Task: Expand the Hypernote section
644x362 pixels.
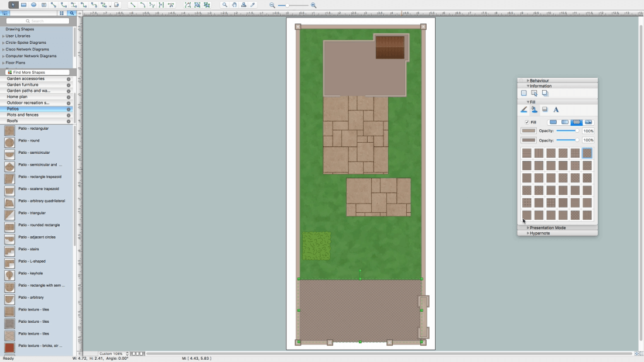Action: coord(540,233)
